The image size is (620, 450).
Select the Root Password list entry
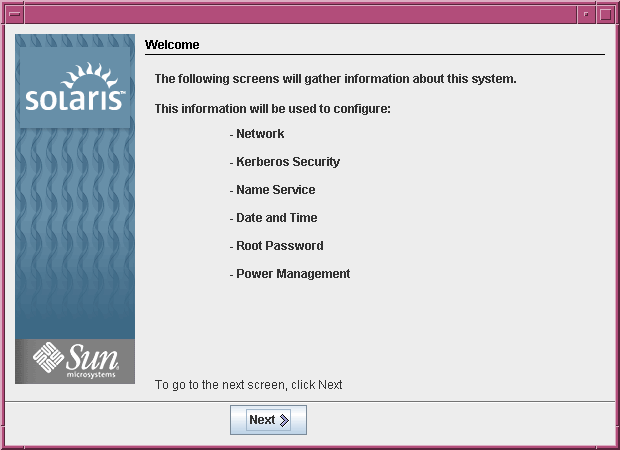point(279,246)
